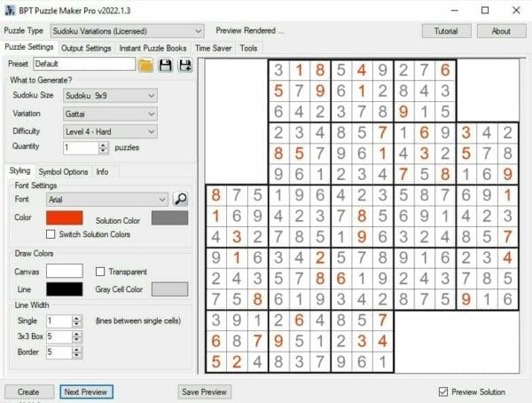Click the Sudoku puzzle preview image
532x403 pixels.
363,216
